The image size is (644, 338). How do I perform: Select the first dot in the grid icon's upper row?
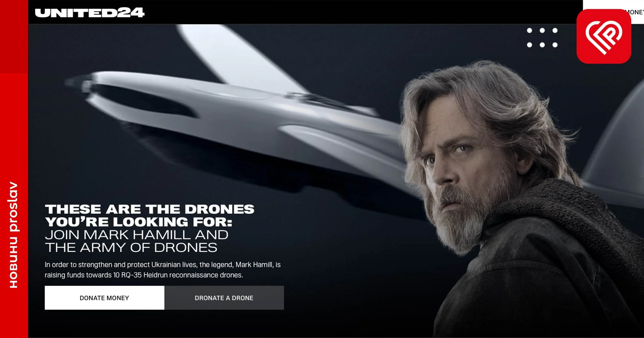tap(529, 31)
